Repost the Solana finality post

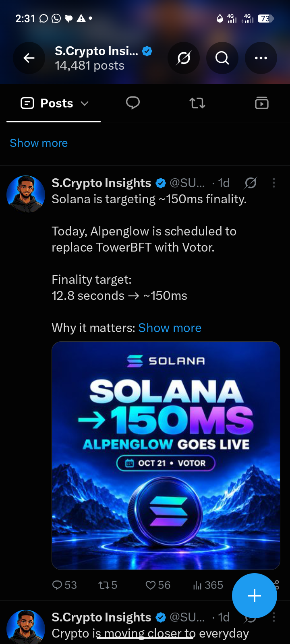click(x=108, y=585)
